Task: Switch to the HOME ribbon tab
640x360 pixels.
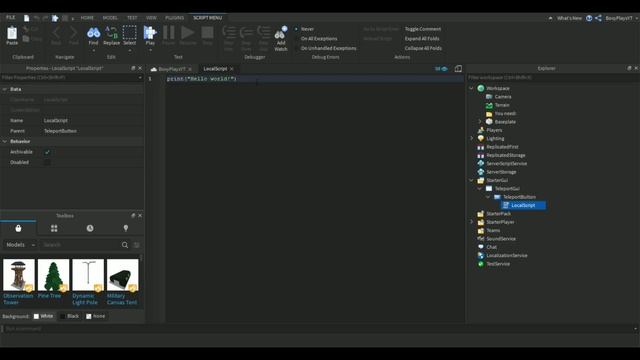Action: [87, 18]
